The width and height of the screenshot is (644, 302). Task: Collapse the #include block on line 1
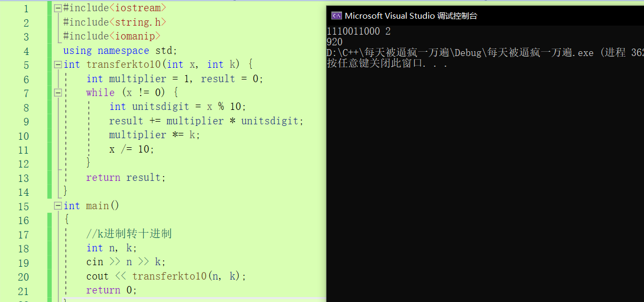[58, 8]
